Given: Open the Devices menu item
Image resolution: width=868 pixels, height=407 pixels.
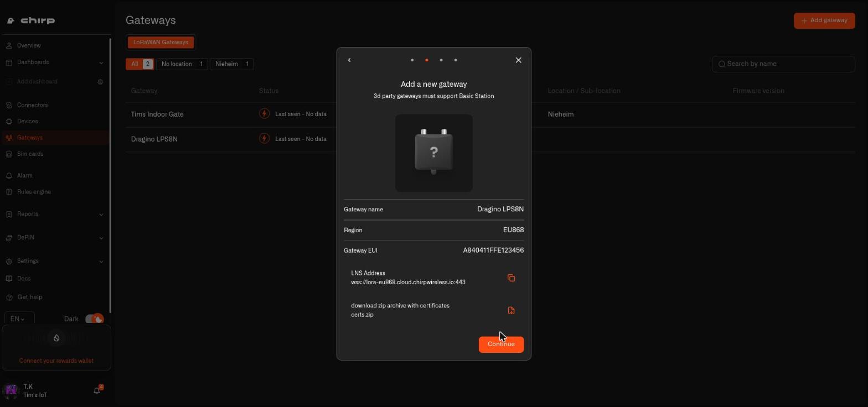Looking at the screenshot, I should click(28, 121).
